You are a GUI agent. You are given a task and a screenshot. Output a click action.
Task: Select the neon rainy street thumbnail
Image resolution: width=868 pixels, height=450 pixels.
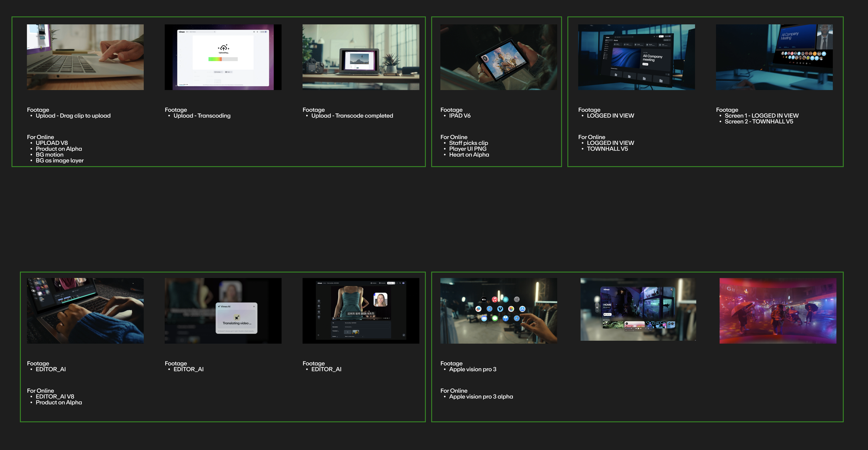point(778,311)
